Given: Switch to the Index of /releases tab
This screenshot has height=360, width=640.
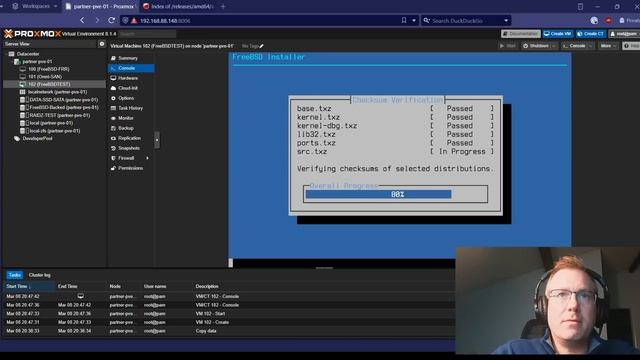Looking at the screenshot, I should pyautogui.click(x=178, y=7).
